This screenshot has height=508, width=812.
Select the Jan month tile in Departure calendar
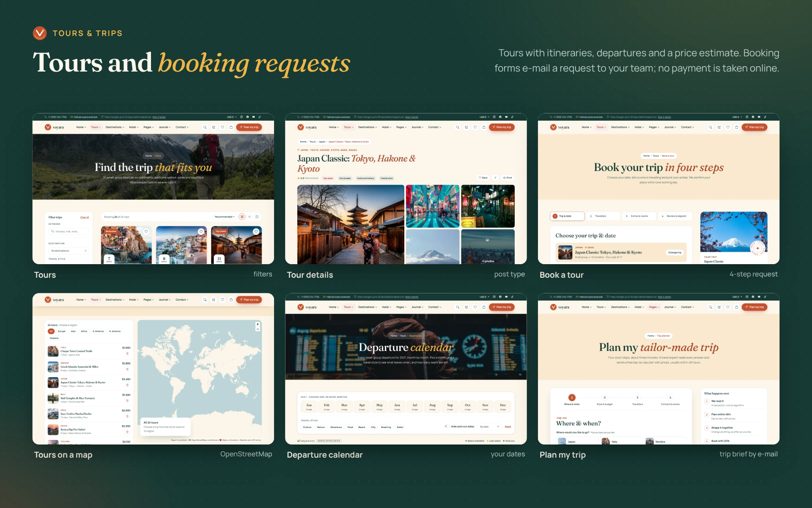309,407
